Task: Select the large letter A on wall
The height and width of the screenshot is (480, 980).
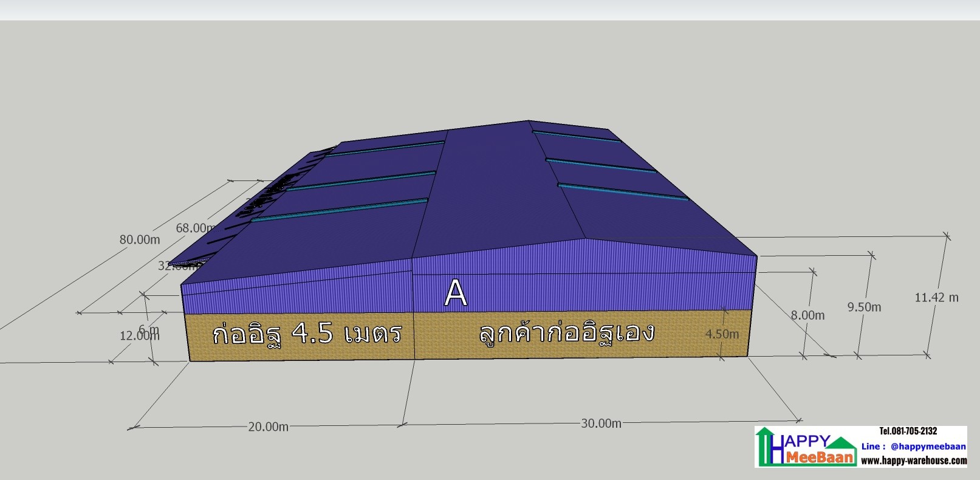Action: tap(456, 293)
